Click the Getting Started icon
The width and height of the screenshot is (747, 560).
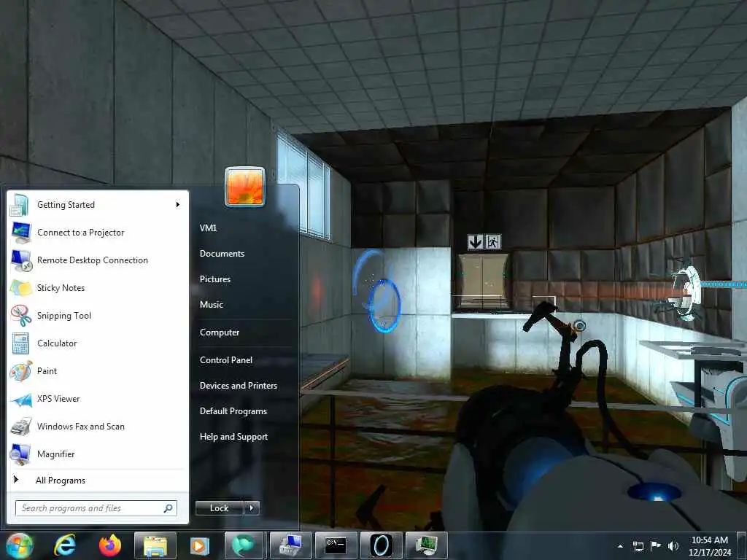pos(20,205)
